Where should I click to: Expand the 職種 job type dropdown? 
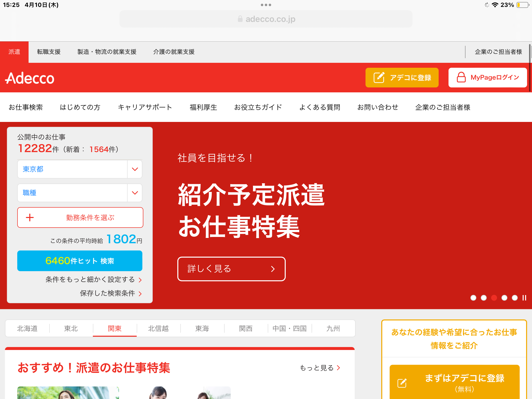click(80, 193)
